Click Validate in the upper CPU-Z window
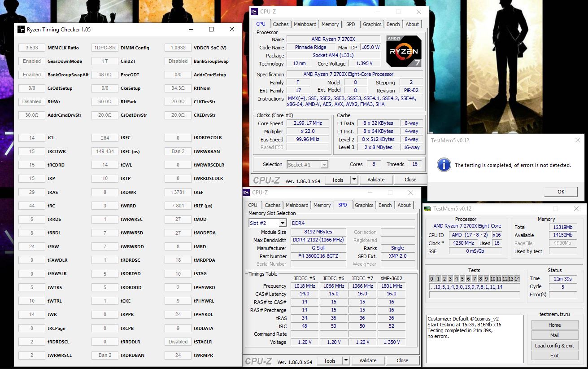This screenshot has width=588, height=369. pyautogui.click(x=376, y=180)
